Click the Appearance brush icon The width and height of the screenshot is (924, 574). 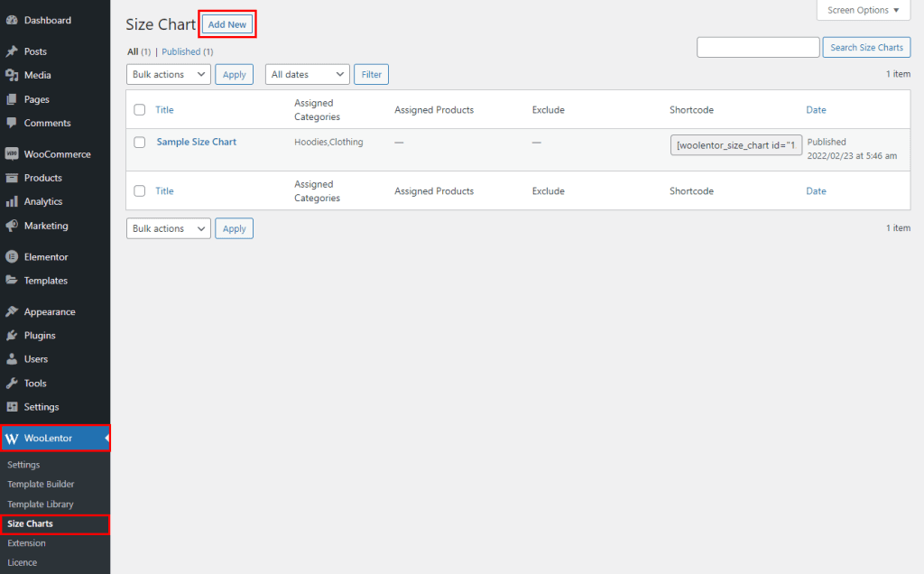11,311
